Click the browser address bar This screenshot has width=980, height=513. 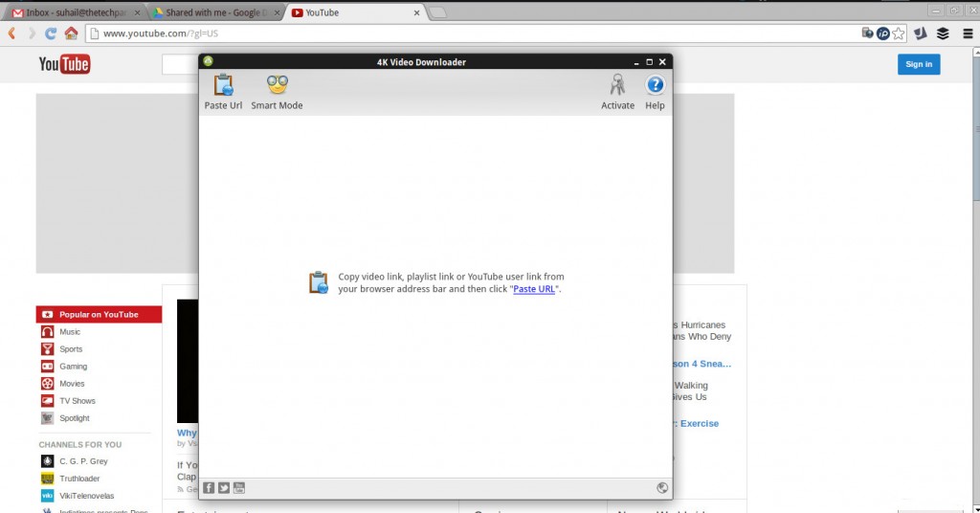[475, 33]
